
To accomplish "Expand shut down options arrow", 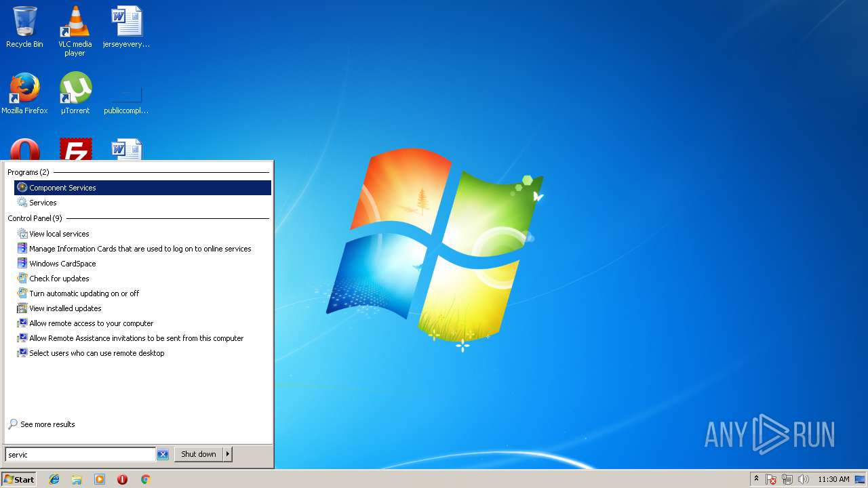I will (228, 454).
